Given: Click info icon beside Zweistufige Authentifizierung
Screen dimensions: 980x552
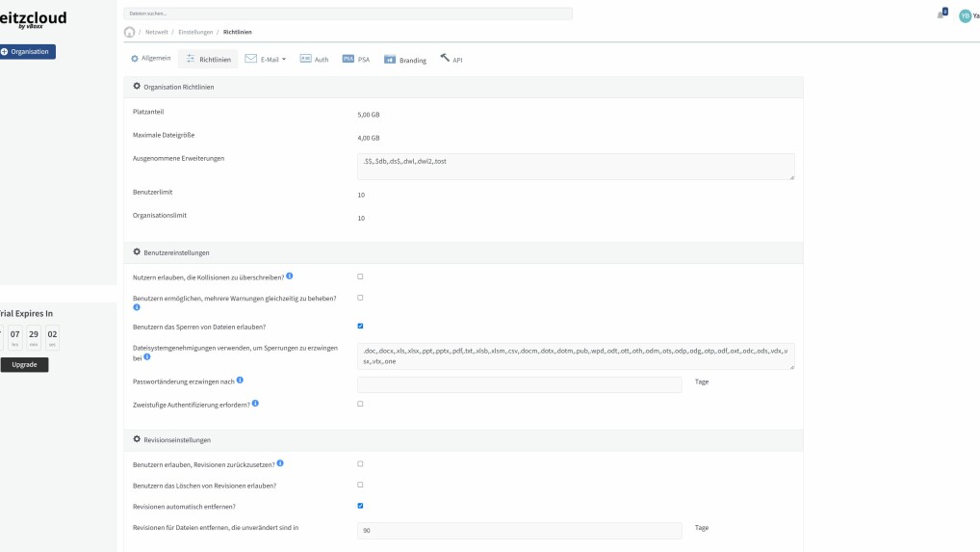Looking at the screenshot, I should pos(256,404).
